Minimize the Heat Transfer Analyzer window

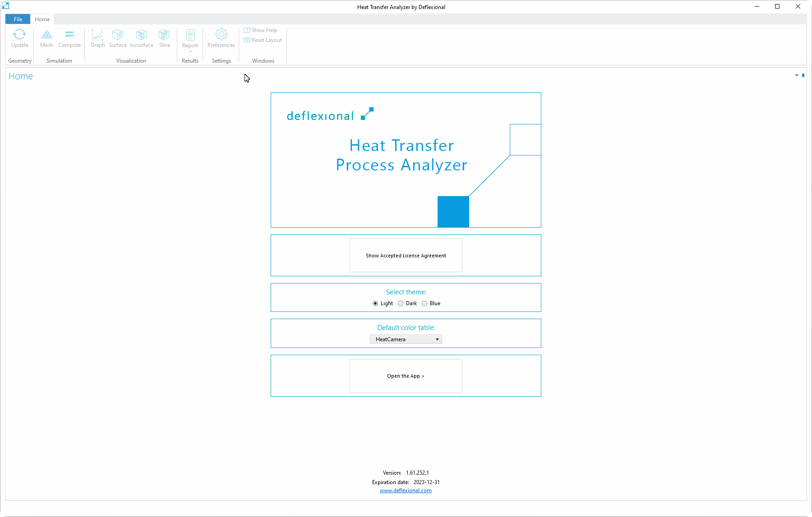tap(757, 6)
